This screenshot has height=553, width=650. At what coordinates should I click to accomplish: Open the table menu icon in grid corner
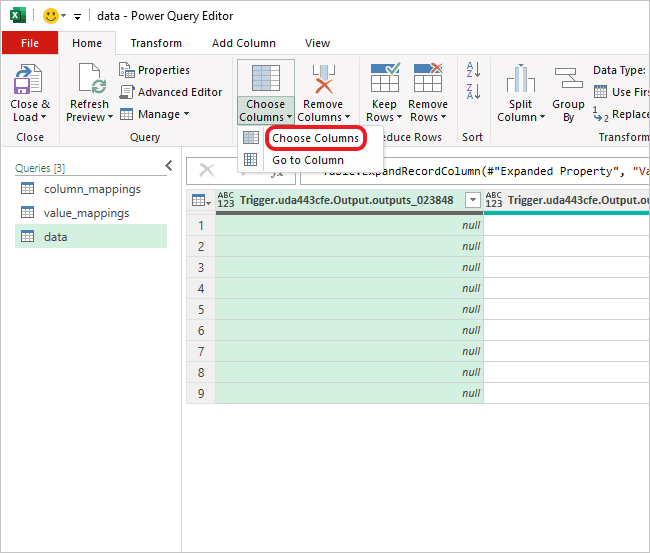tap(201, 201)
